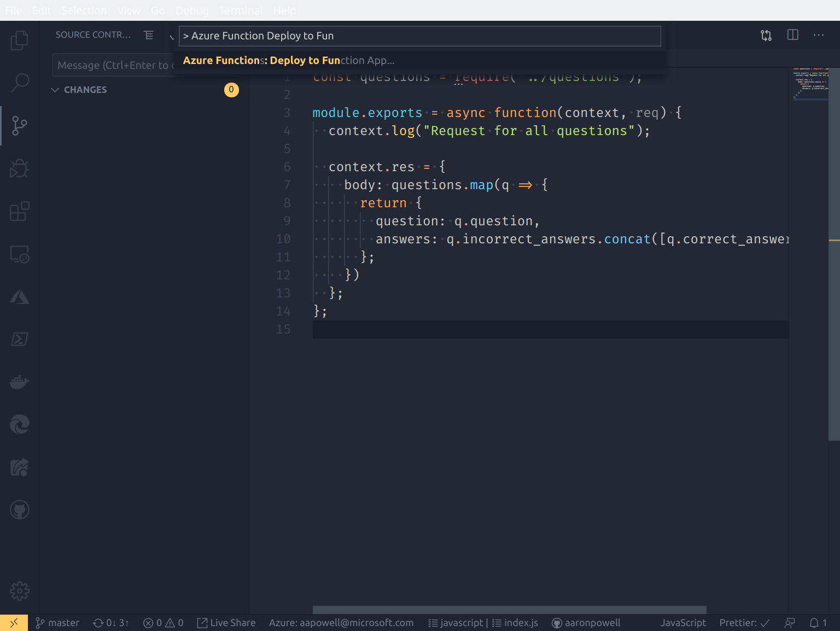Open the PowerShell sidebar icon
This screenshot has width=840, height=631.
click(20, 339)
